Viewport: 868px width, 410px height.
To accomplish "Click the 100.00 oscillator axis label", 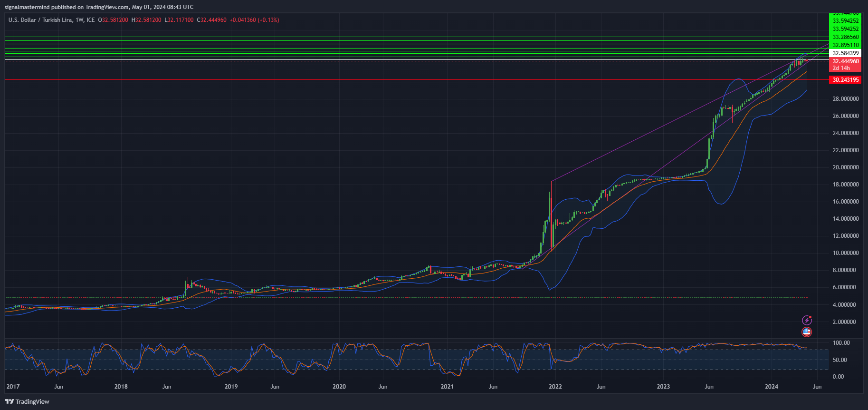I will (841, 343).
